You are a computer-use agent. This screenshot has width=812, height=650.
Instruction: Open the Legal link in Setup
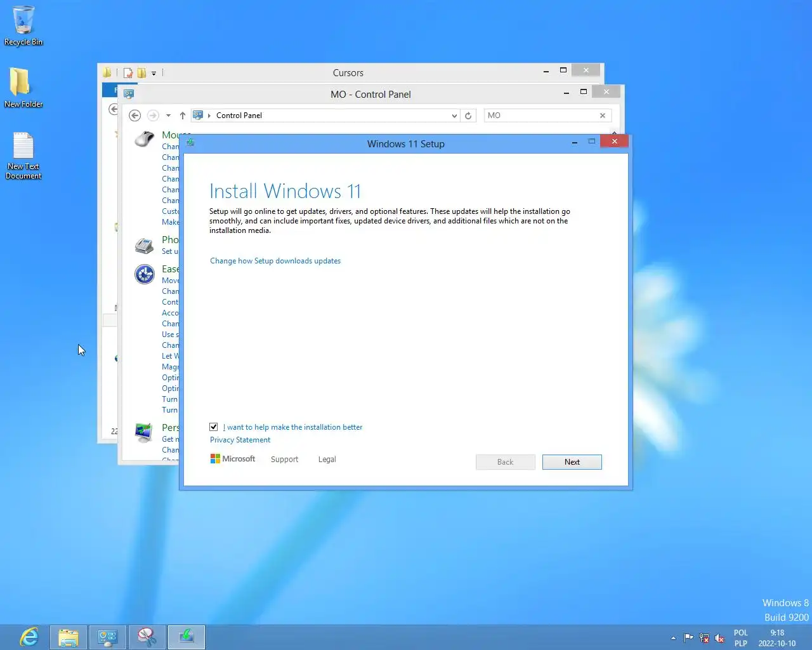[327, 460]
